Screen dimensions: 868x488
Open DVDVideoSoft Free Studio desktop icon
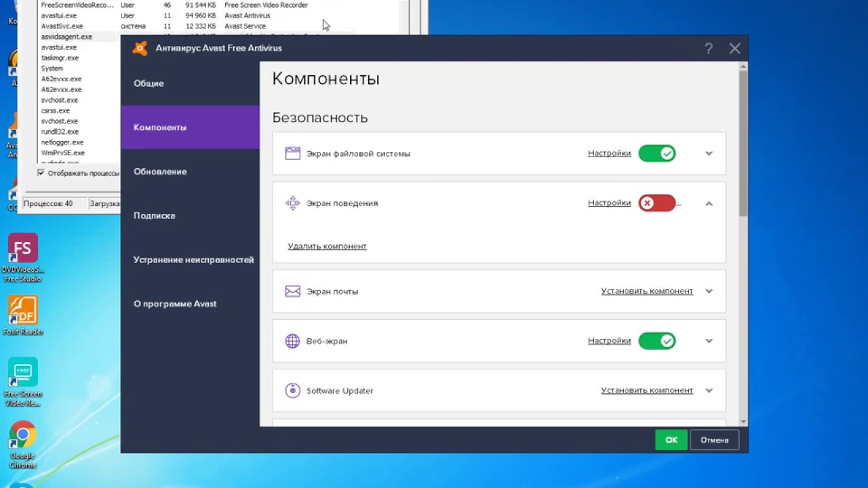[x=22, y=258]
